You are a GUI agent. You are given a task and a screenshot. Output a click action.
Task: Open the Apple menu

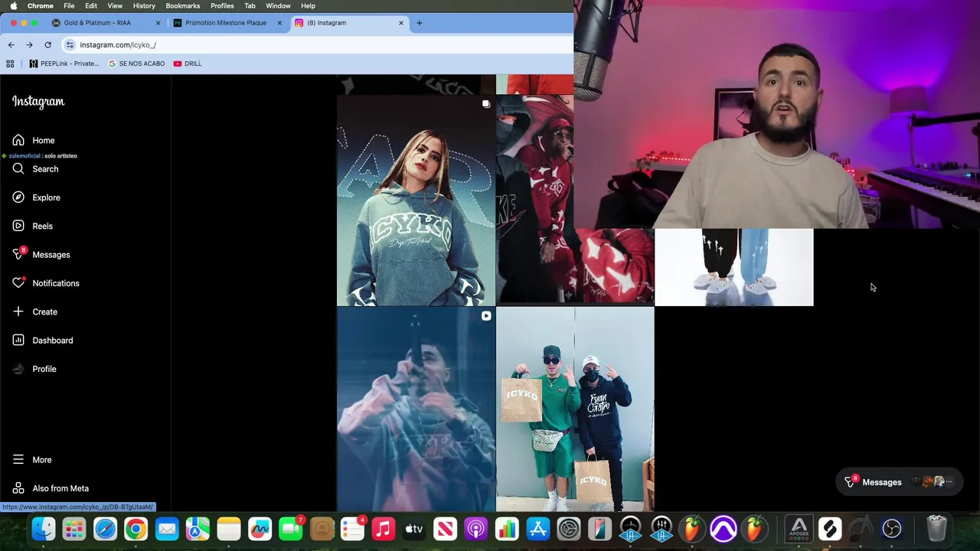[x=13, y=6]
